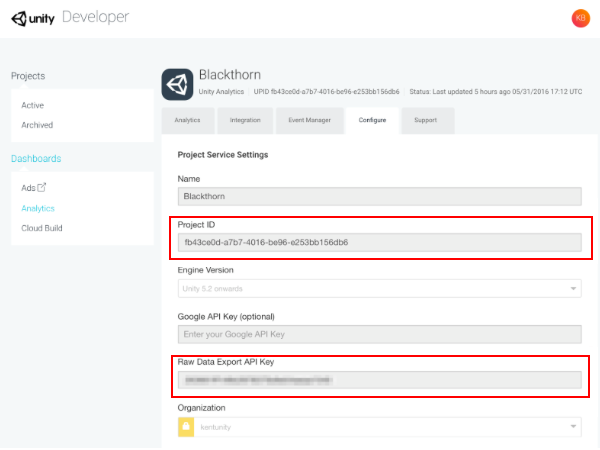Click the yellow organization icon
600x450 pixels.
click(x=185, y=427)
